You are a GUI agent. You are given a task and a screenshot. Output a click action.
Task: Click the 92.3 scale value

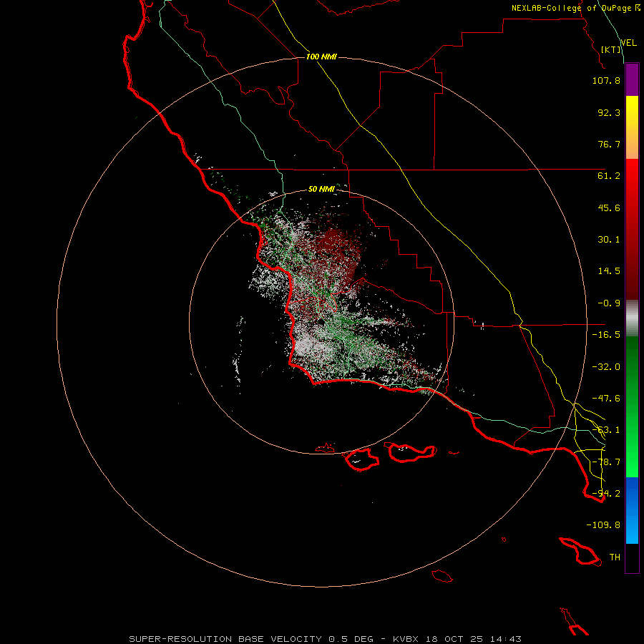pos(609,112)
